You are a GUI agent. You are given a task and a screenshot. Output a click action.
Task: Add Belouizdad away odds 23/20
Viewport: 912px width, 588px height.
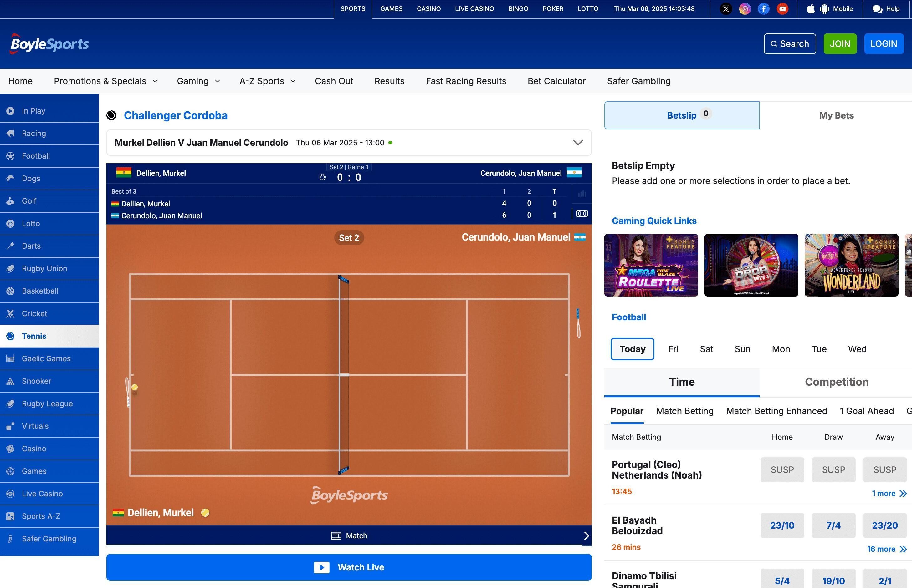tap(884, 525)
